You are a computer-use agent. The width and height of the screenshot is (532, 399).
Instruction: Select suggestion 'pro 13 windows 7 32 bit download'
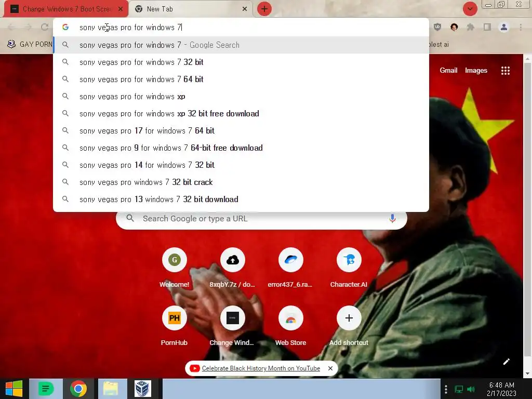[241, 199]
